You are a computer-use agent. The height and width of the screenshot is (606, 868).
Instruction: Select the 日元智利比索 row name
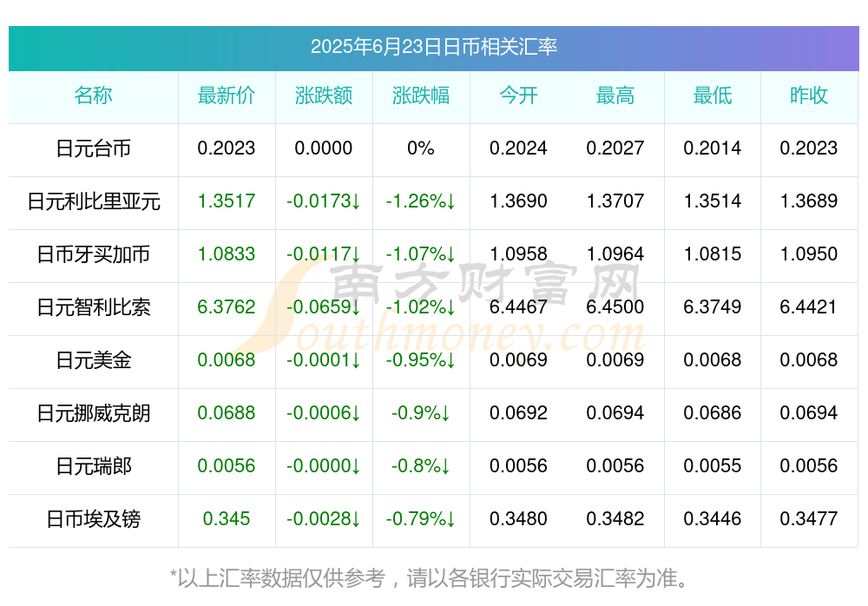pos(94,306)
